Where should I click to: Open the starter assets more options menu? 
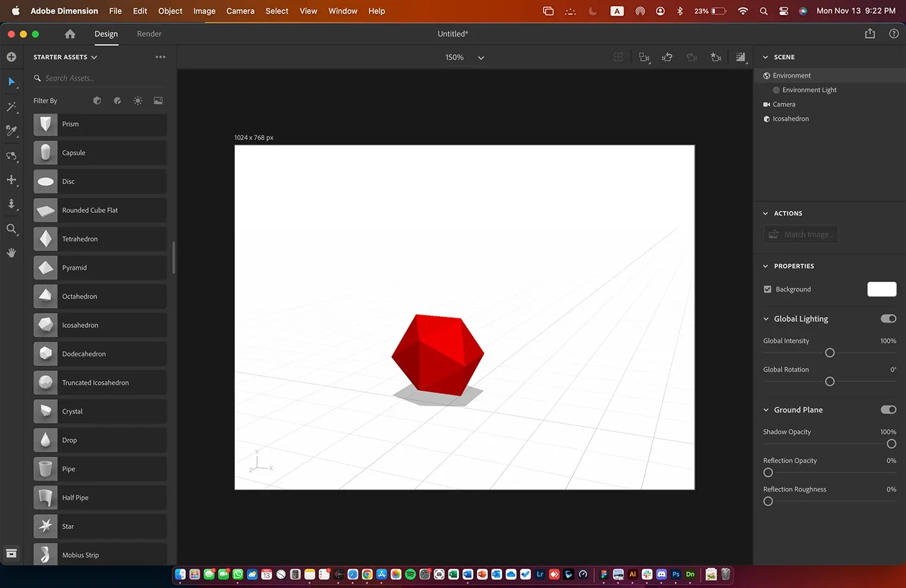[x=160, y=57]
